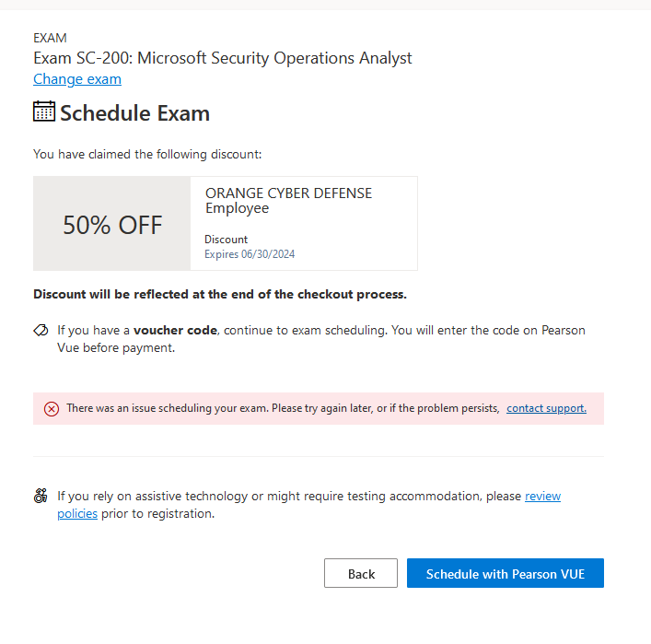
Task: Click the EXAM label above the title
Action: [50, 38]
